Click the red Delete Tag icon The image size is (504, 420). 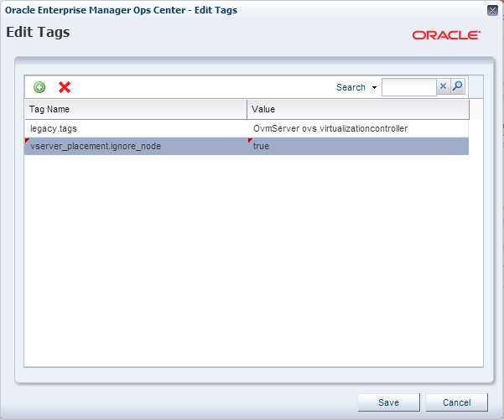[x=65, y=87]
